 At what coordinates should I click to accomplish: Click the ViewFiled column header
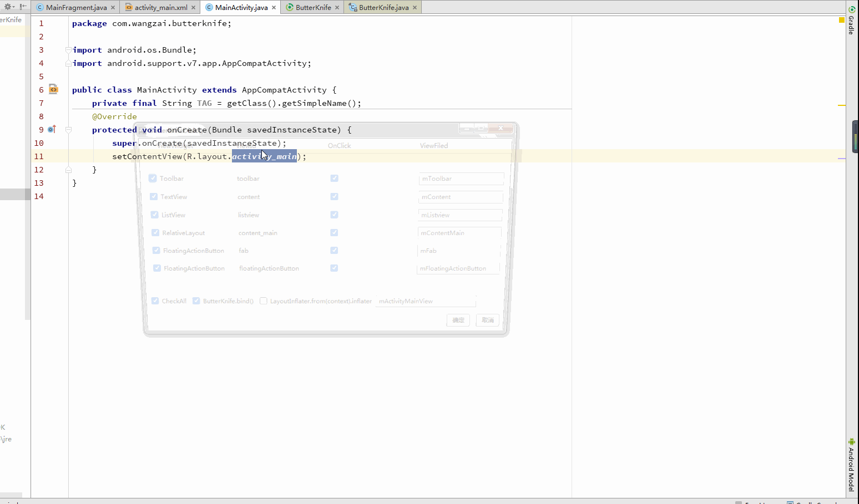click(x=434, y=145)
